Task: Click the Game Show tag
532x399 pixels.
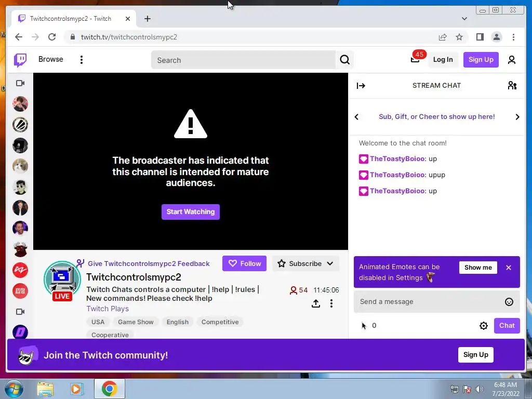Action: (x=136, y=322)
